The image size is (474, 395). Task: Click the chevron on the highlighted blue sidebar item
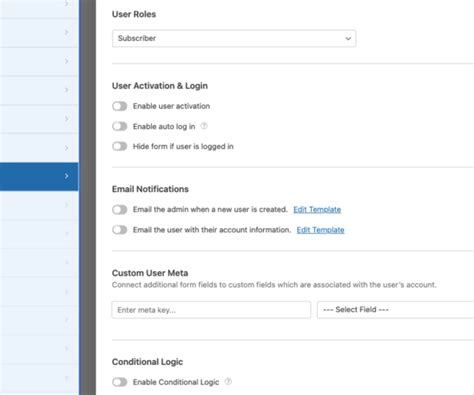[x=67, y=176]
